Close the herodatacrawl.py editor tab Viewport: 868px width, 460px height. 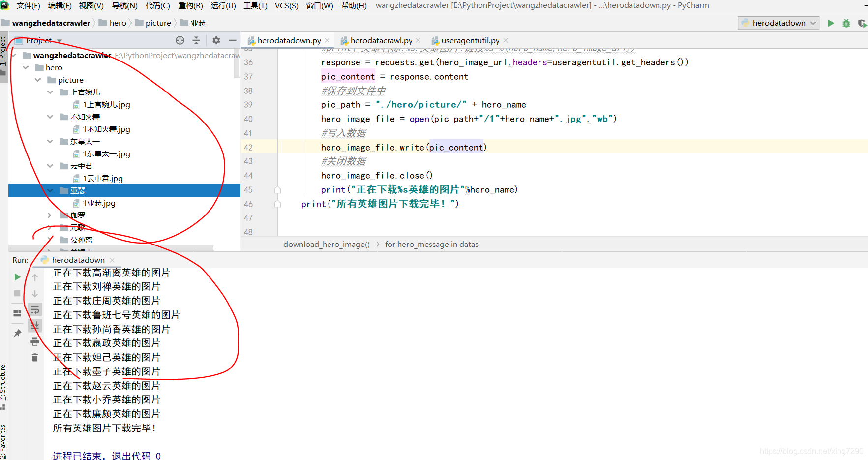[418, 40]
